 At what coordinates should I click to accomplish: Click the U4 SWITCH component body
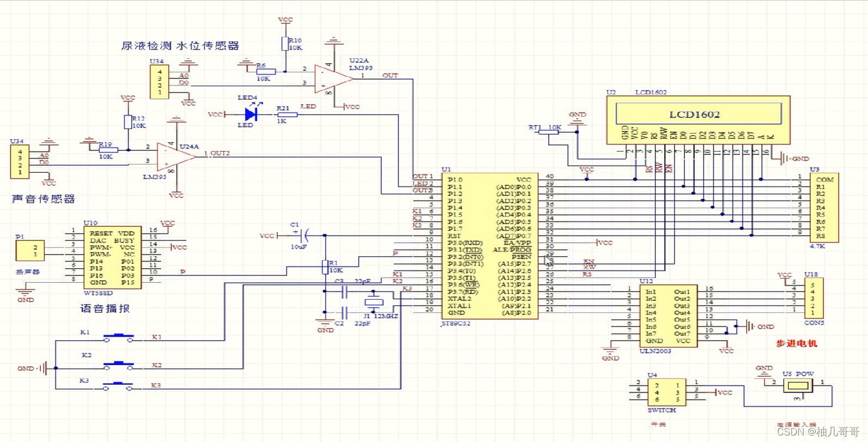tap(666, 392)
